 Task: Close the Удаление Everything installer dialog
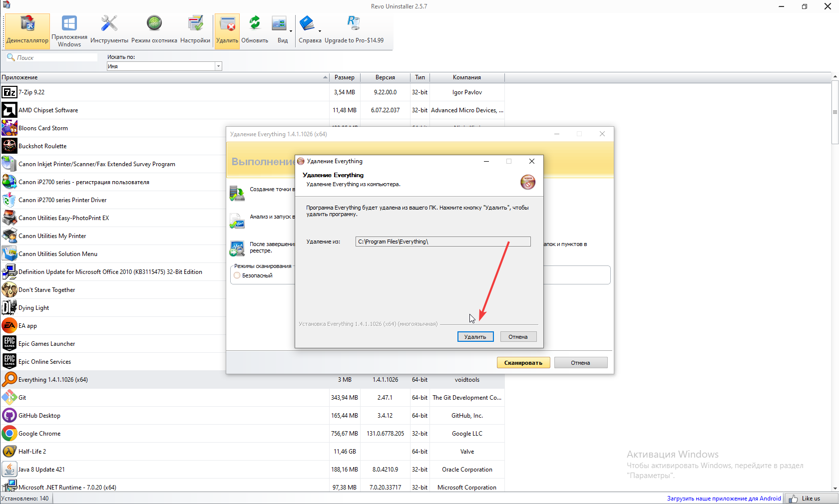532,161
